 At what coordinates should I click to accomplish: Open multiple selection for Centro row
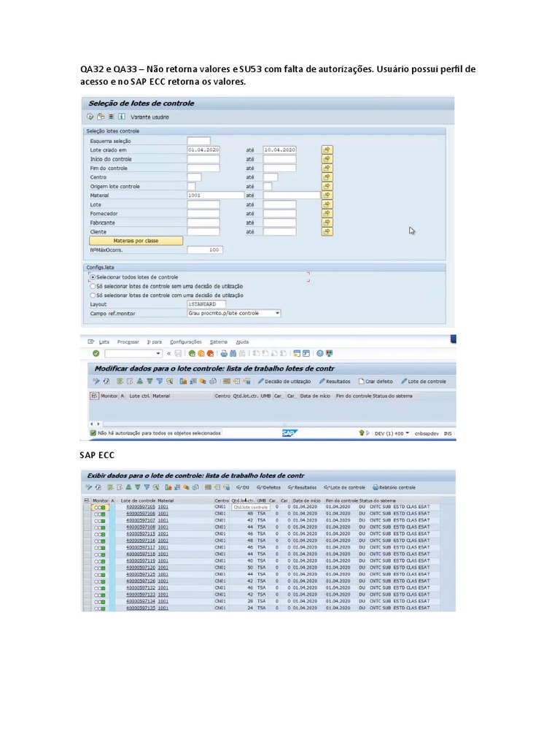(x=327, y=177)
